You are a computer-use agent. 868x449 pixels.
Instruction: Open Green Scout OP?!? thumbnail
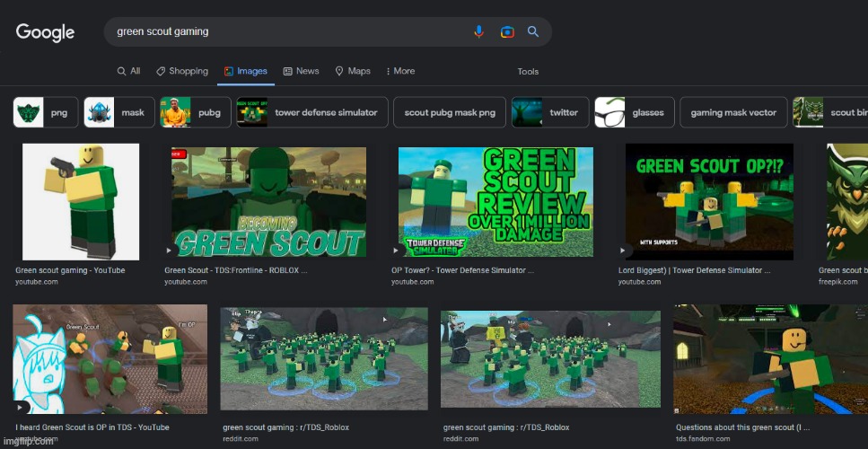[x=710, y=201]
